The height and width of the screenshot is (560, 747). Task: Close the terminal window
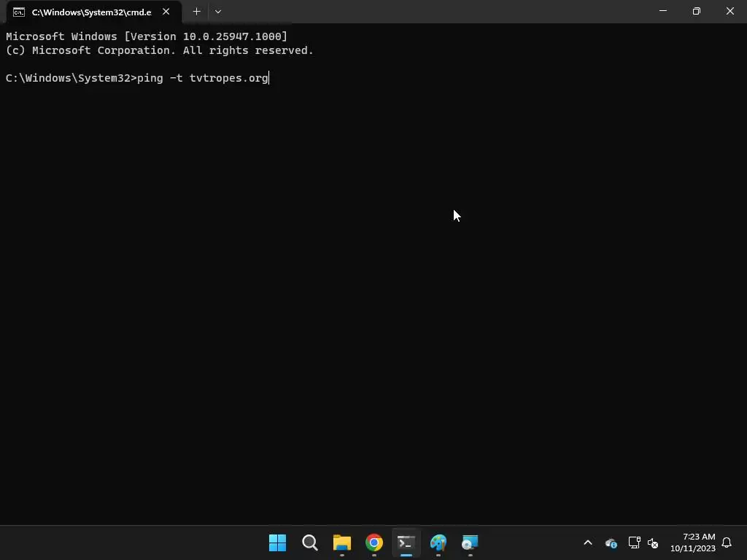tap(729, 11)
